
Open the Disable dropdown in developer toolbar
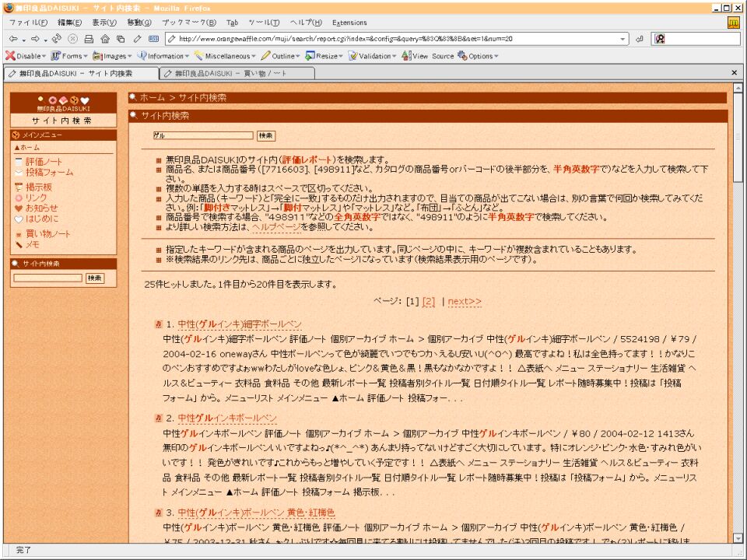(x=25, y=56)
